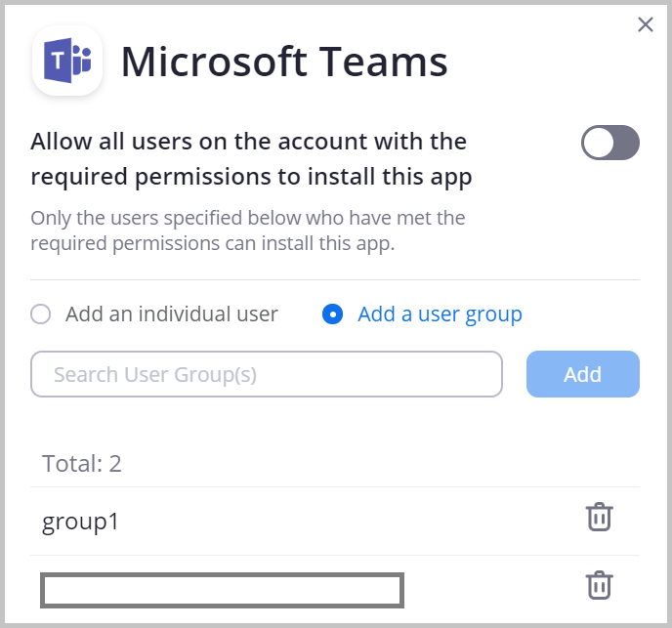Click the Search User Group(s) field
This screenshot has width=672, height=628.
click(x=266, y=374)
